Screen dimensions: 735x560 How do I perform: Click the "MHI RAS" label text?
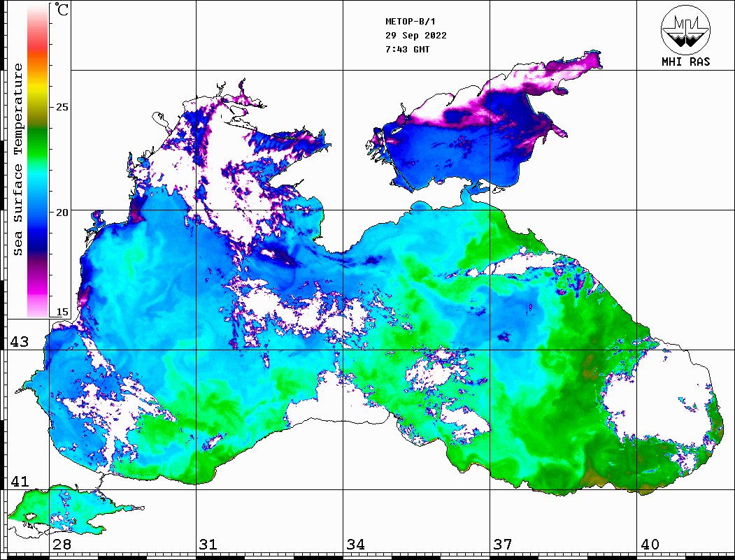coord(686,62)
